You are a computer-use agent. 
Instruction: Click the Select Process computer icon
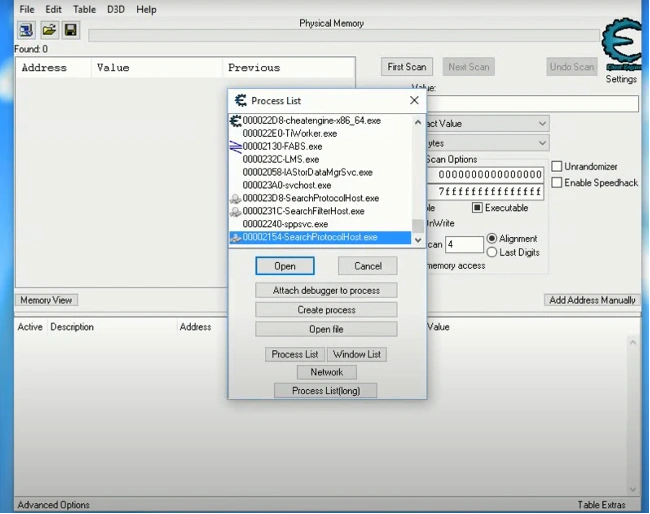coord(26,30)
